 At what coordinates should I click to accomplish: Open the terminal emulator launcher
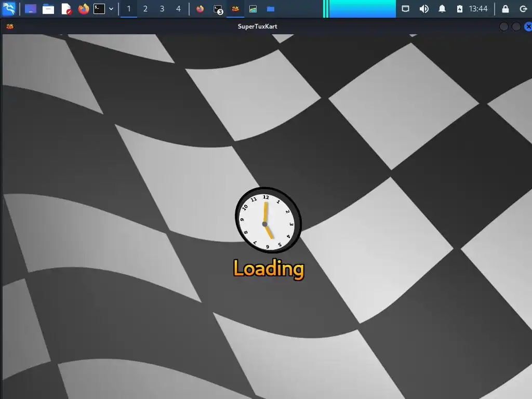[99, 9]
